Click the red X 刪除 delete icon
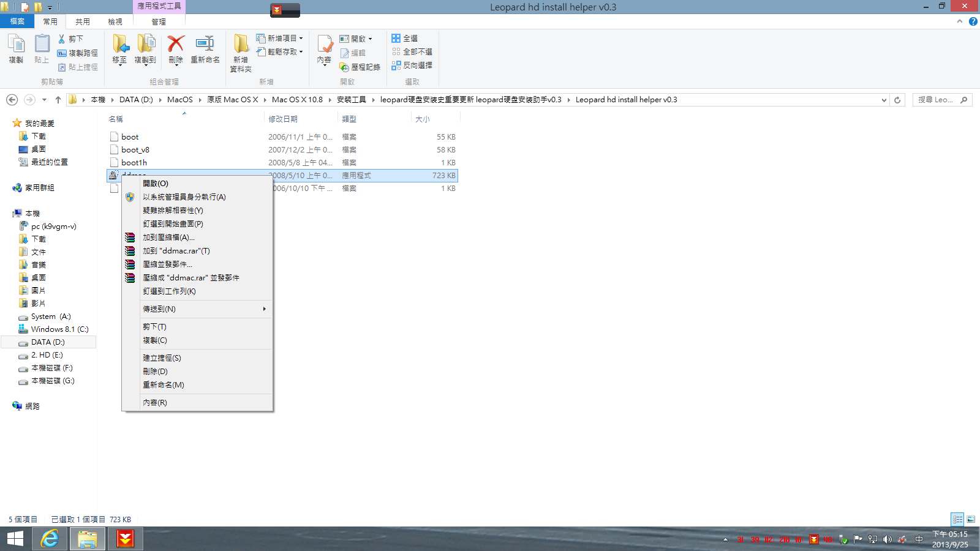This screenshot has width=980, height=551. tap(176, 44)
